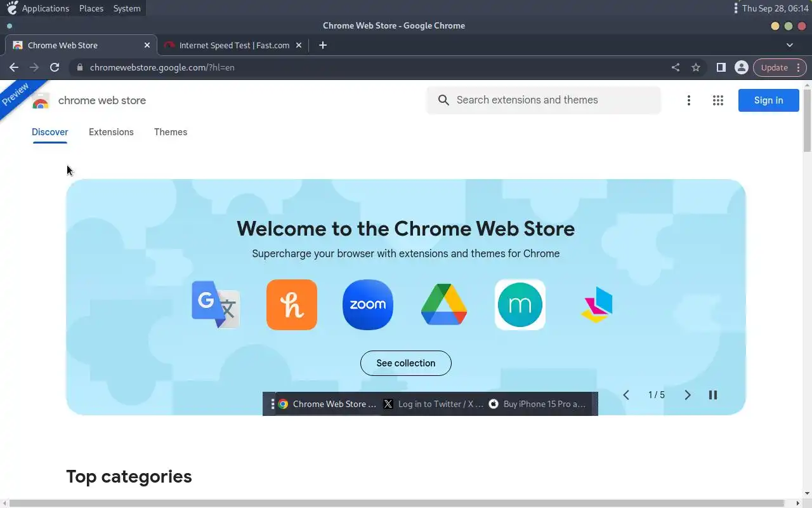Open the Zoom extension icon
The height and width of the screenshot is (508, 812).
[x=368, y=305]
